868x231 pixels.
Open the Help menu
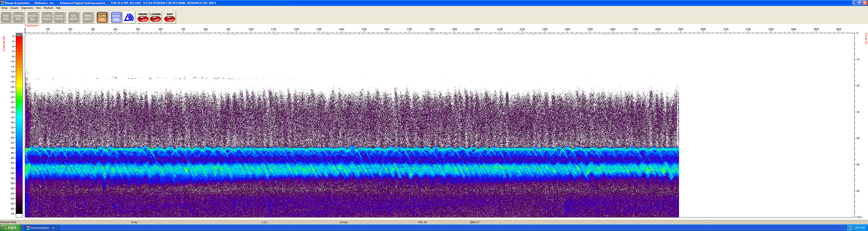point(58,8)
